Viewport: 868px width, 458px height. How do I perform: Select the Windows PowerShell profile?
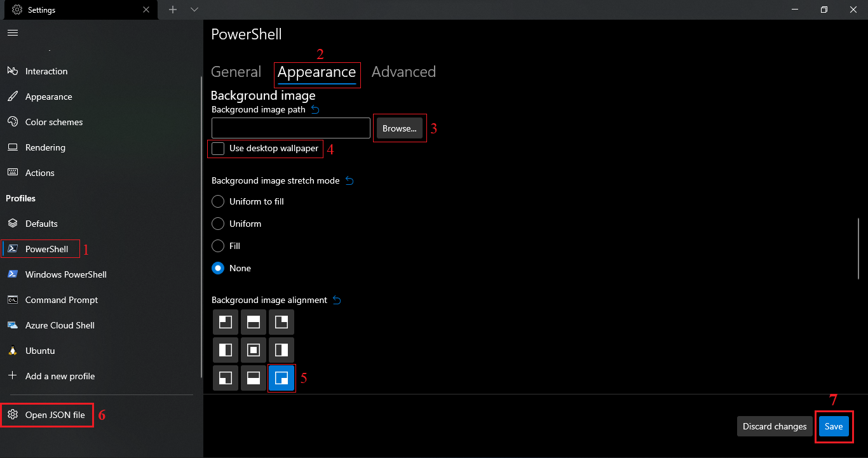click(x=100, y=274)
